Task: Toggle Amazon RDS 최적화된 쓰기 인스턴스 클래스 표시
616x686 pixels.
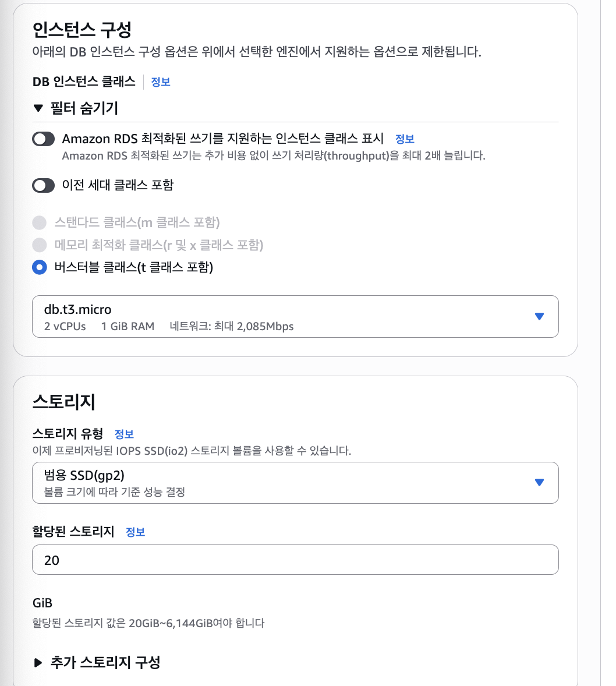Action: click(x=43, y=139)
